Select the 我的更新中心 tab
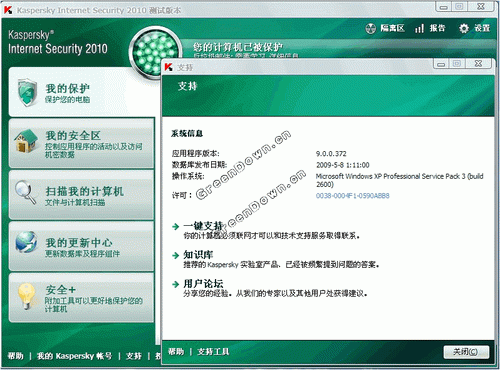 (x=82, y=246)
